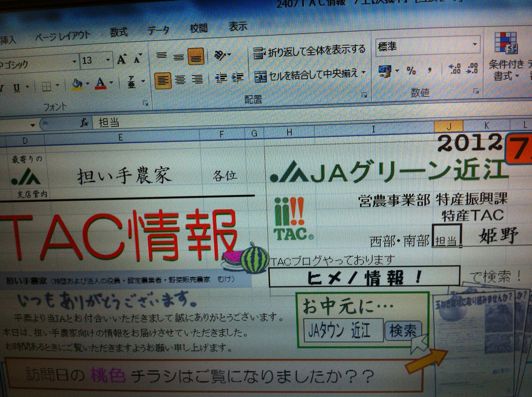532x397 pixels.
Task: Align the cell text to the right
Action: point(198,79)
